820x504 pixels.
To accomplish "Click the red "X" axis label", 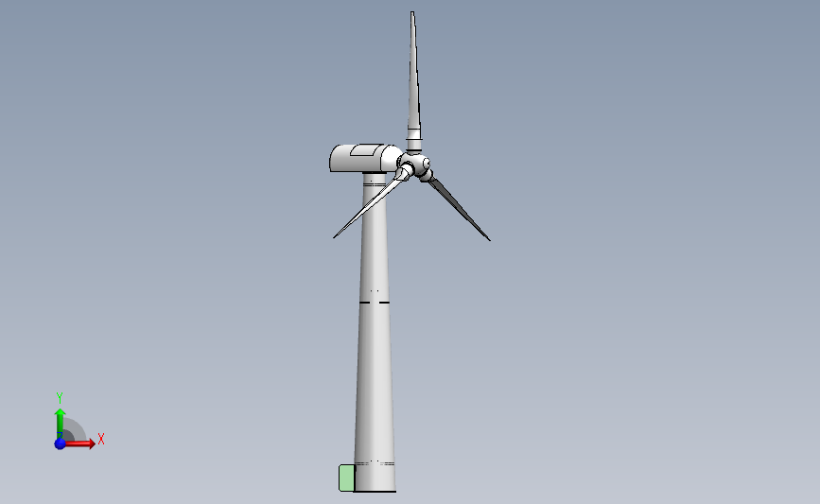I will (x=101, y=439).
